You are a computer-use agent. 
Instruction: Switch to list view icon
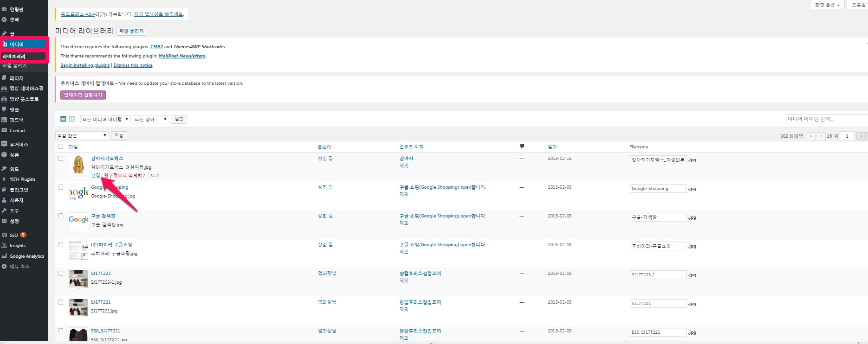pyautogui.click(x=63, y=119)
